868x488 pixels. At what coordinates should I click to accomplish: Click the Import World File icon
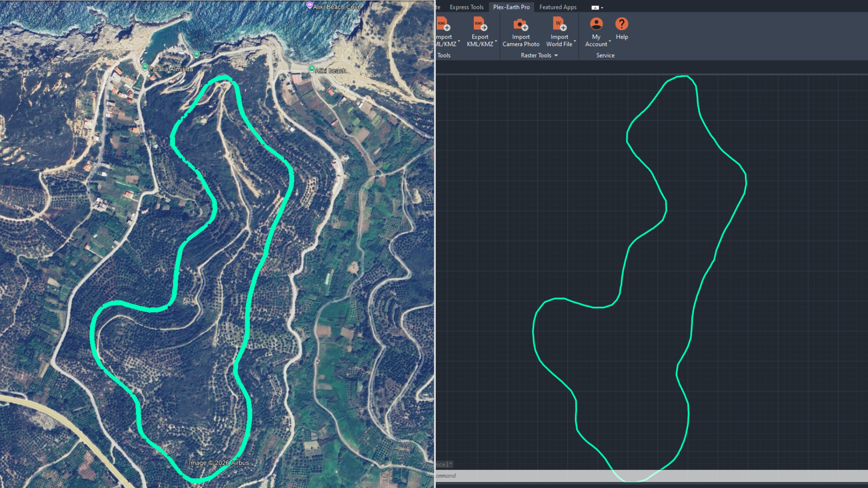[x=559, y=24]
